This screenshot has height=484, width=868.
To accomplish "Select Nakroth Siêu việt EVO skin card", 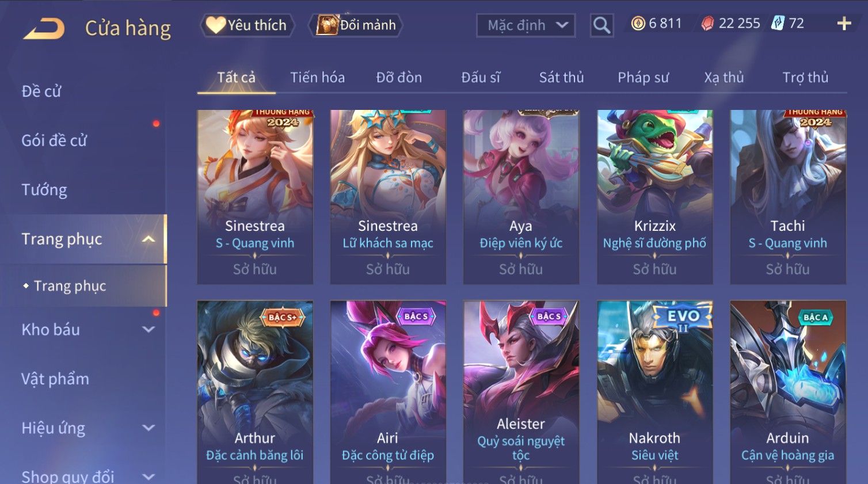I will coord(654,392).
